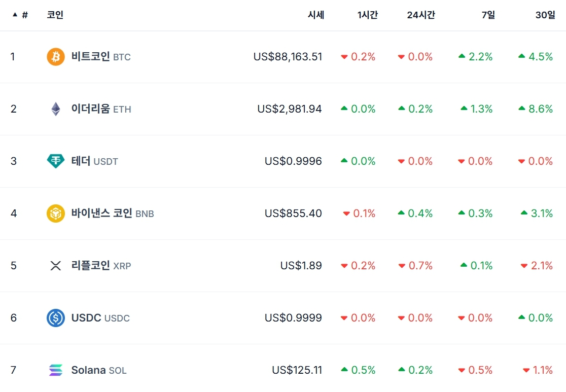The image size is (566, 392).
Task: Click the USDC blue logo icon
Action: (x=56, y=318)
